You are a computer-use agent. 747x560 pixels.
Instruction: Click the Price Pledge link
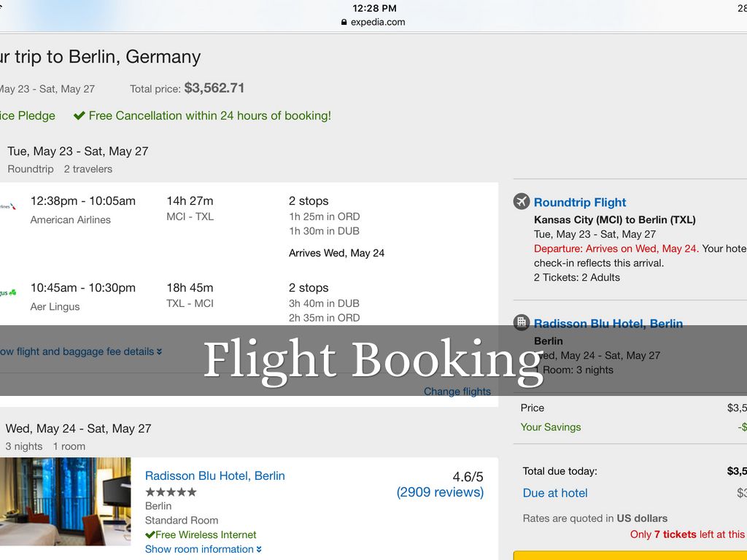pyautogui.click(x=28, y=115)
